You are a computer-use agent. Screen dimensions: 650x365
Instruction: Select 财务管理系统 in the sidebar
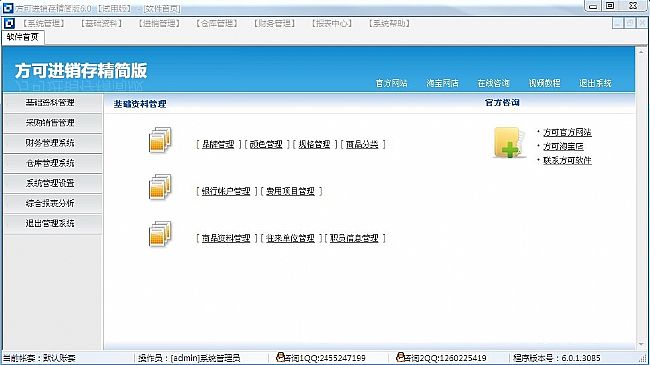pos(53,143)
